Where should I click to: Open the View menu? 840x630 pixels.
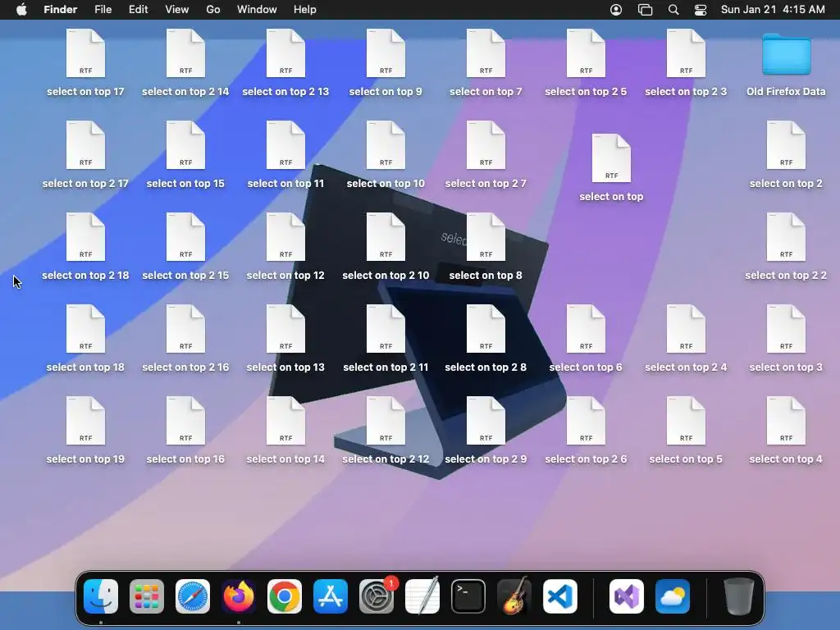pyautogui.click(x=177, y=10)
